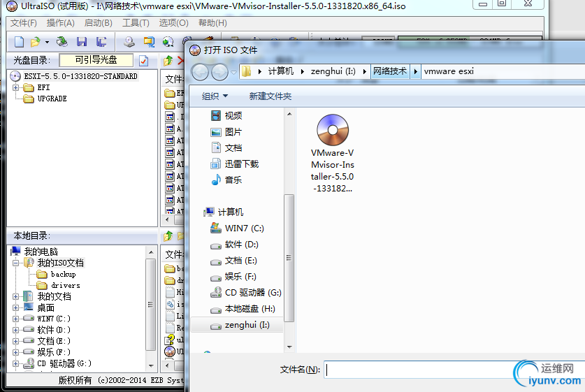The image size is (585, 392).
Task: Open the chevron after 网络技术 breadcrumb
Action: [x=415, y=71]
